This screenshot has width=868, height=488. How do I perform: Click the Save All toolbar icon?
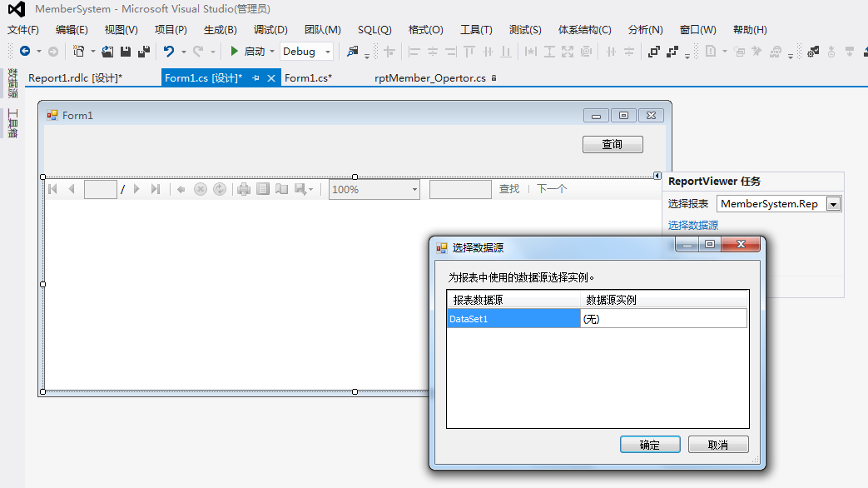point(144,52)
